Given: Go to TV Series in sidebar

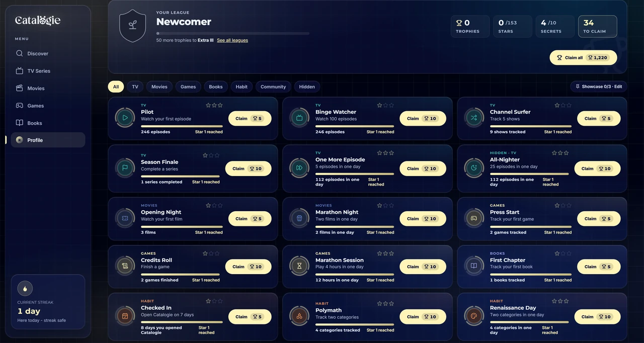Looking at the screenshot, I should [48, 71].
